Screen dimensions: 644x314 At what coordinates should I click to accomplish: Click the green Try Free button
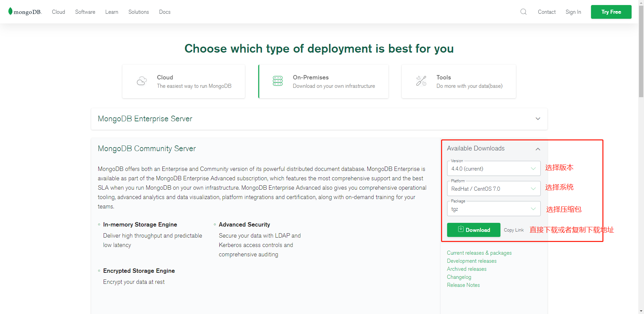coord(611,12)
